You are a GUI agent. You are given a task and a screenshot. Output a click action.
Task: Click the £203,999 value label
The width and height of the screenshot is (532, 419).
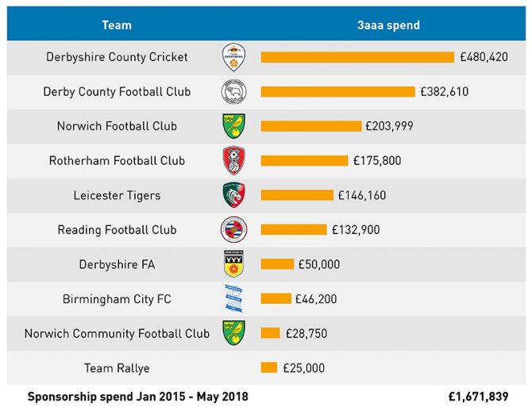(x=389, y=126)
